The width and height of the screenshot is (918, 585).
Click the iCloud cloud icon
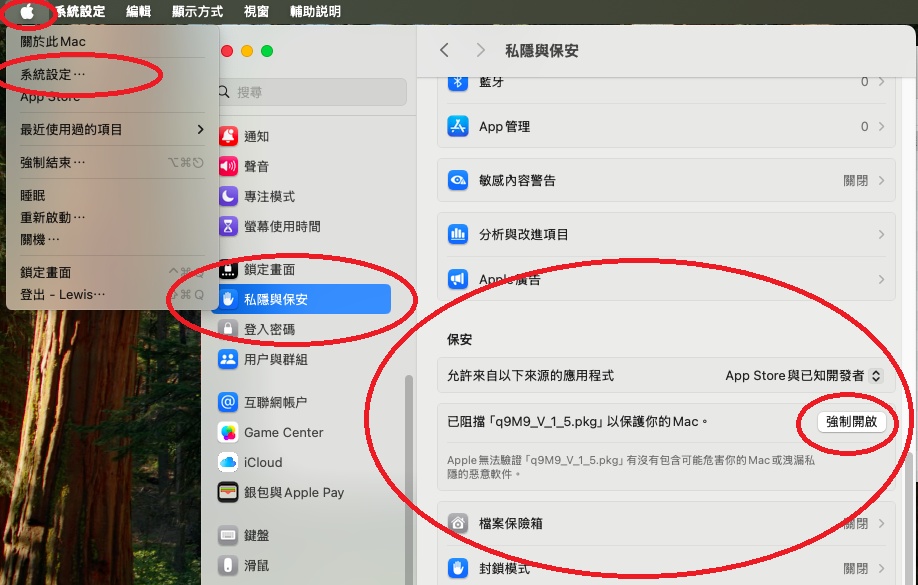point(228,462)
